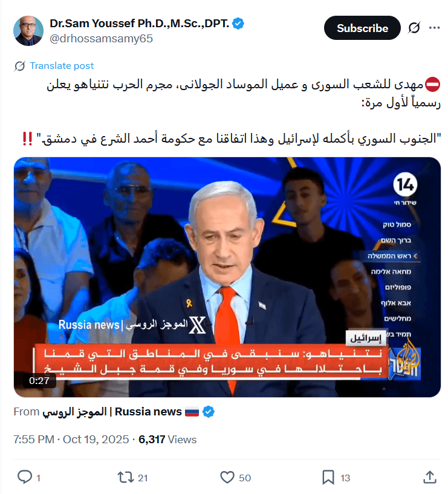Click the @drhossamsamy65 handle
This screenshot has height=494, width=448.
tap(101, 39)
